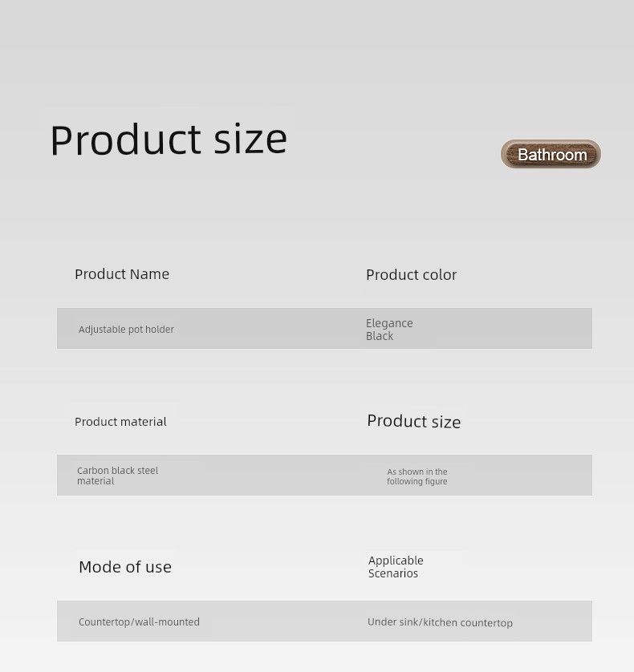Screen dimensions: 634x672
Task: Select the Product Name heading
Action: click(x=122, y=274)
